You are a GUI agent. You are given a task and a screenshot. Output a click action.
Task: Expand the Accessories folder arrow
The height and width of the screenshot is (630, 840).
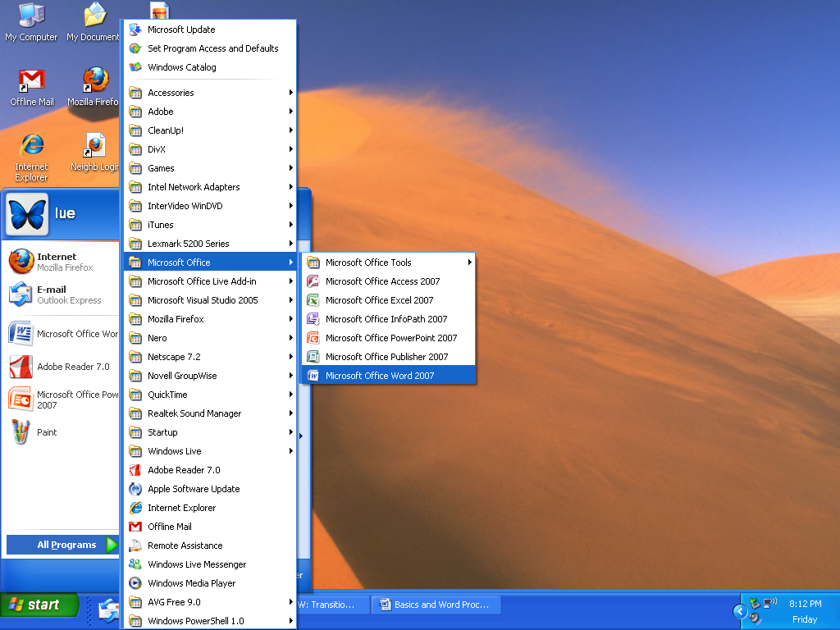click(x=291, y=93)
